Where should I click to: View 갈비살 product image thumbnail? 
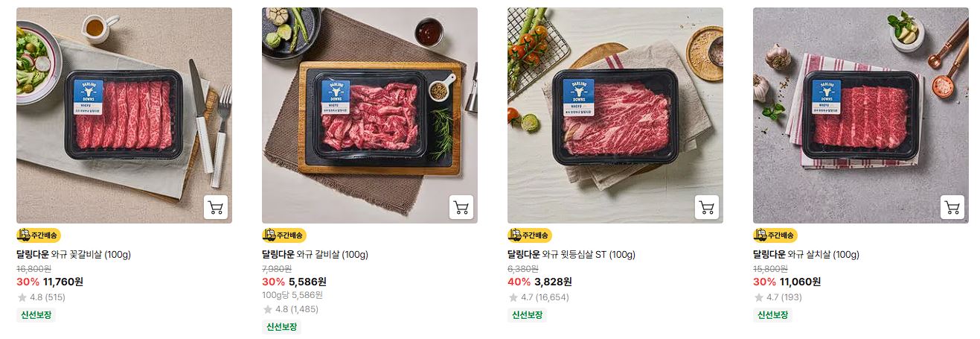pyautogui.click(x=370, y=115)
